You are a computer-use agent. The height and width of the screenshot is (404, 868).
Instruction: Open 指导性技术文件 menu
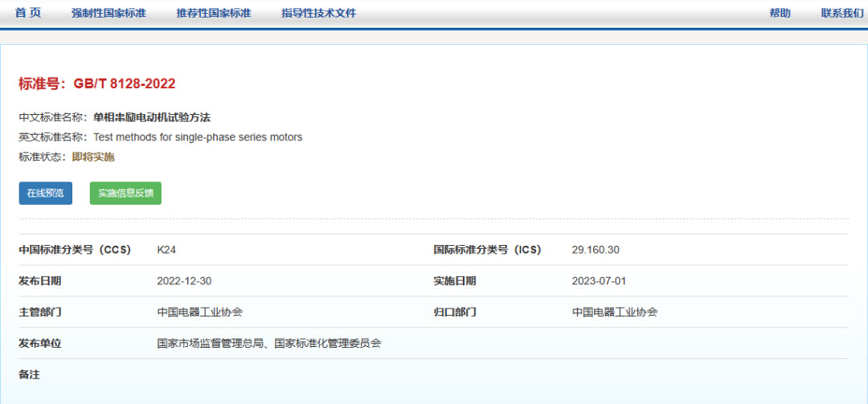coord(319,13)
